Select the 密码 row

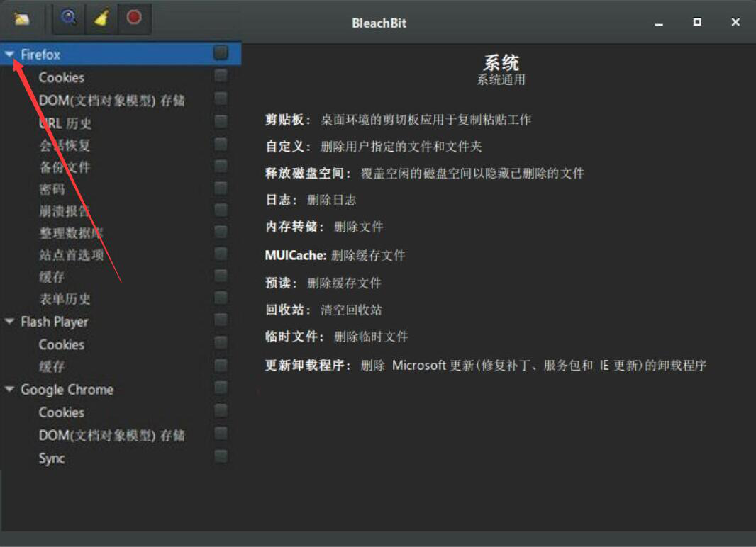[x=52, y=189]
